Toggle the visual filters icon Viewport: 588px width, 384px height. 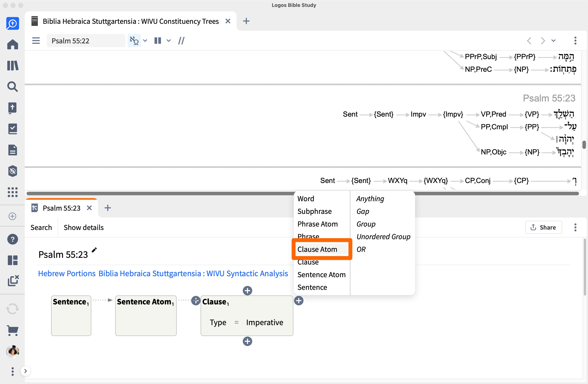(x=134, y=40)
